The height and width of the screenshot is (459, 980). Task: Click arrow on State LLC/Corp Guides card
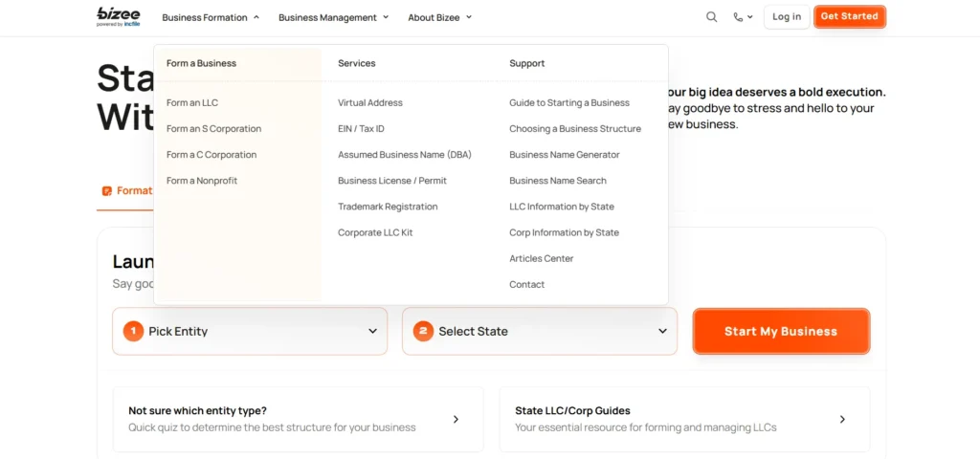(x=842, y=419)
